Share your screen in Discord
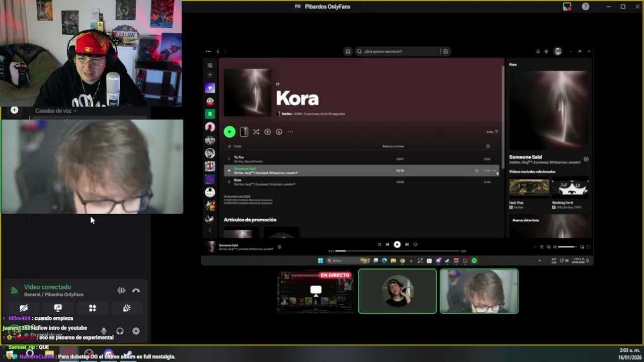This screenshot has height=362, width=644. click(58, 308)
